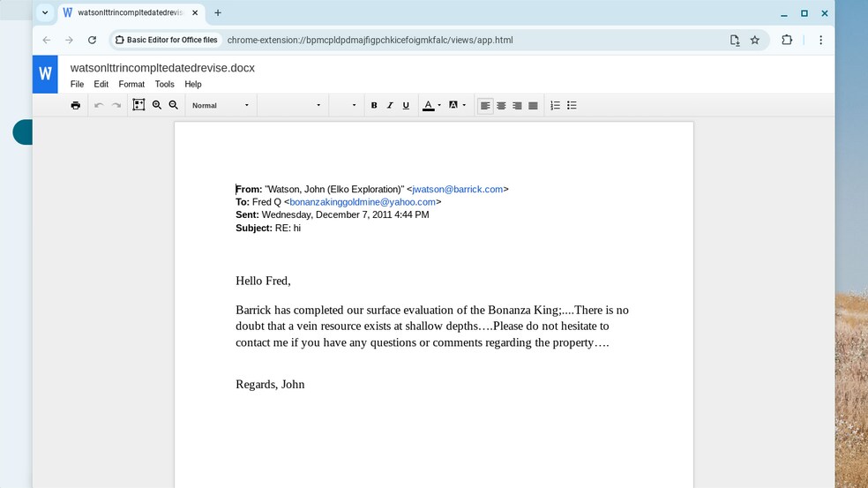Viewport: 868px width, 488px height.
Task: Click the 'Hello Fred,' greeting line
Action: point(263,281)
